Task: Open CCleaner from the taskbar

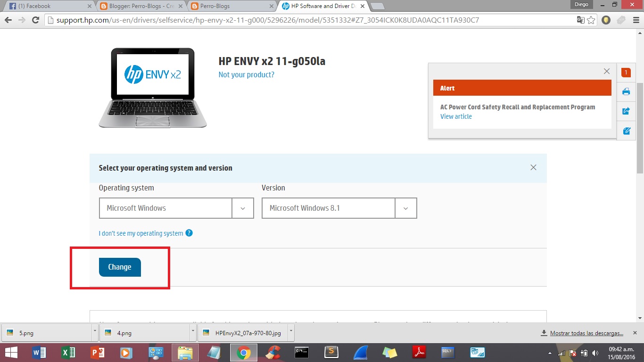Action: pyautogui.click(x=272, y=353)
